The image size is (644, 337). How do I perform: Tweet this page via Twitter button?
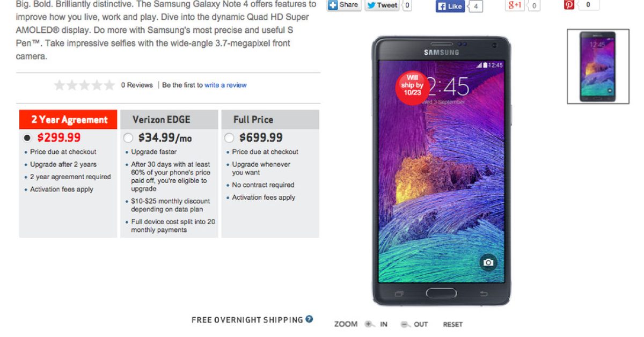(383, 5)
